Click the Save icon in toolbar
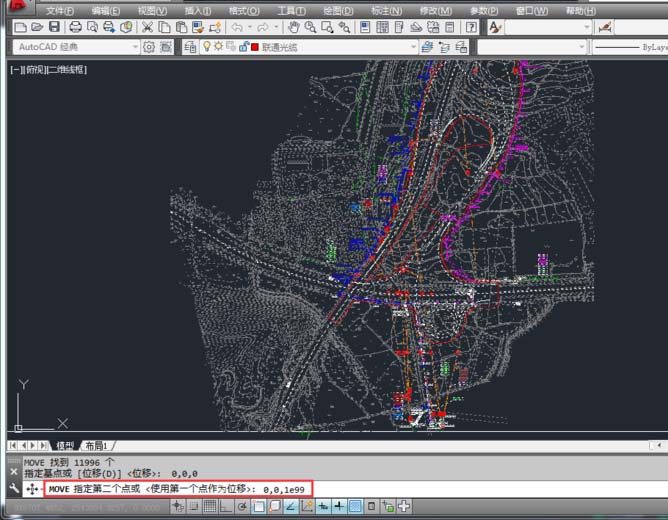 pyautogui.click(x=53, y=27)
